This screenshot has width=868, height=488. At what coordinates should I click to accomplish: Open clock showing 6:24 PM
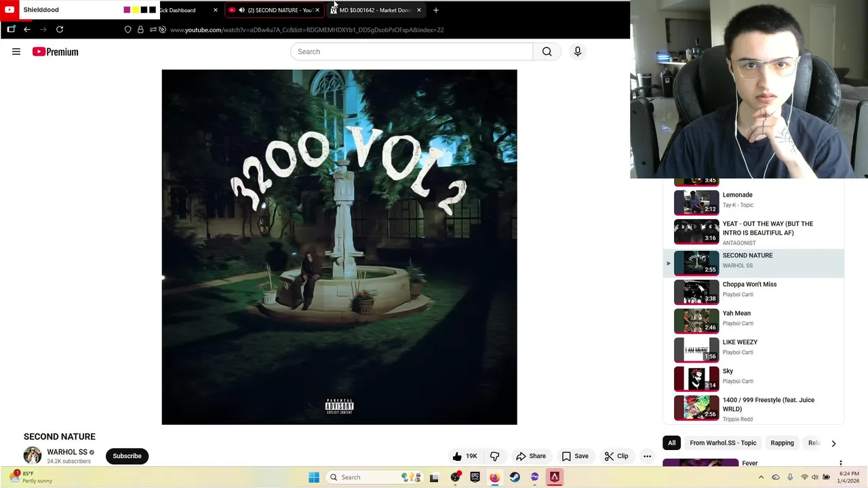click(849, 477)
